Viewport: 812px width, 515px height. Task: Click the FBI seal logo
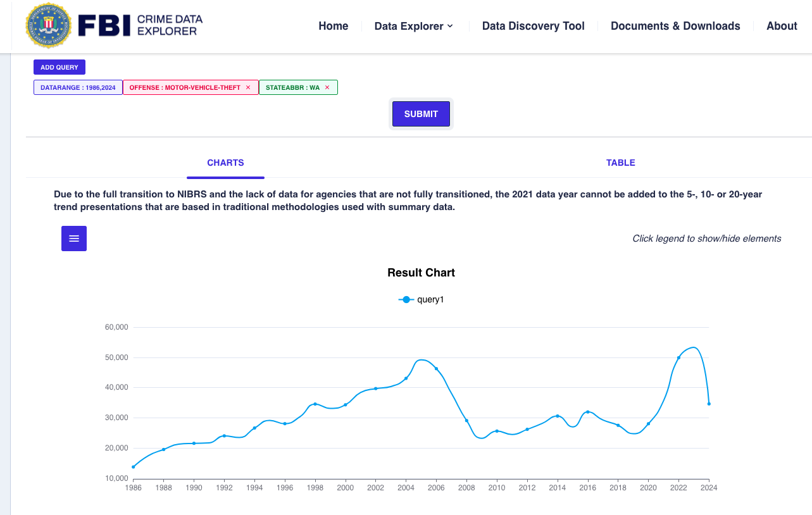48,26
